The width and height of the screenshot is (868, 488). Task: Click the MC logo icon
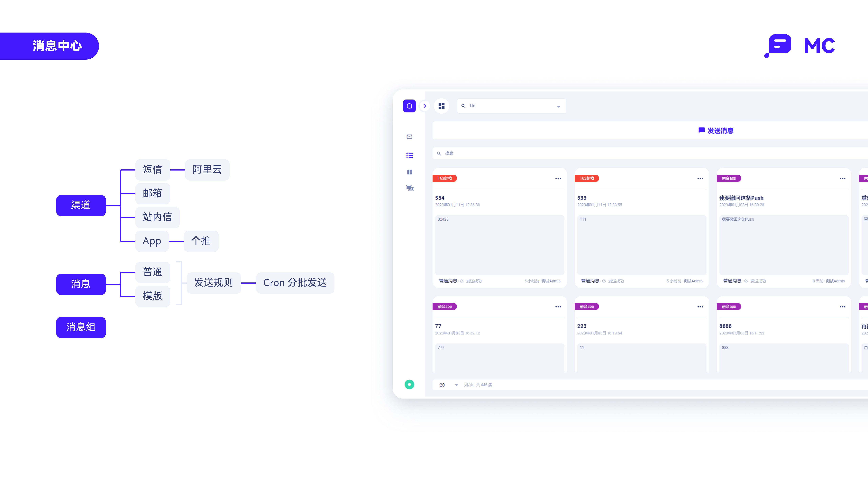(778, 46)
